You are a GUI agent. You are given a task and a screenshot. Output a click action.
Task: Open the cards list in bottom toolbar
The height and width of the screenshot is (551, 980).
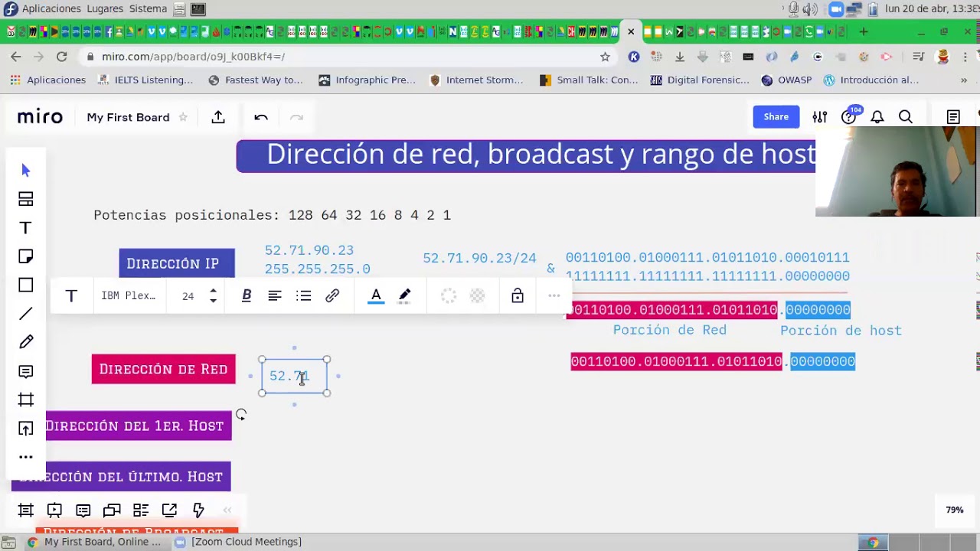pyautogui.click(x=141, y=510)
